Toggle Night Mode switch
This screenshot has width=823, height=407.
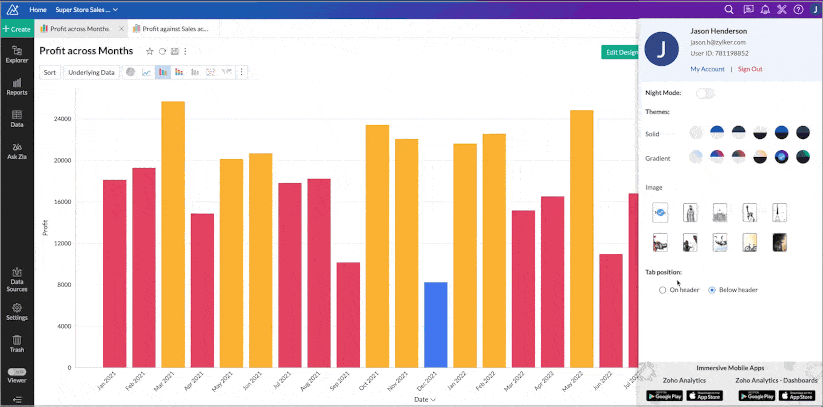click(x=705, y=93)
